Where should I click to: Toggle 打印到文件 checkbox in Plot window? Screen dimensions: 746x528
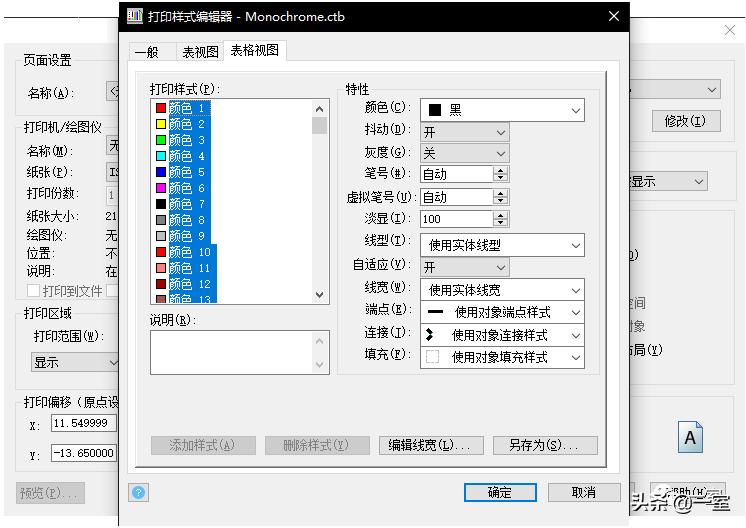[x=33, y=290]
